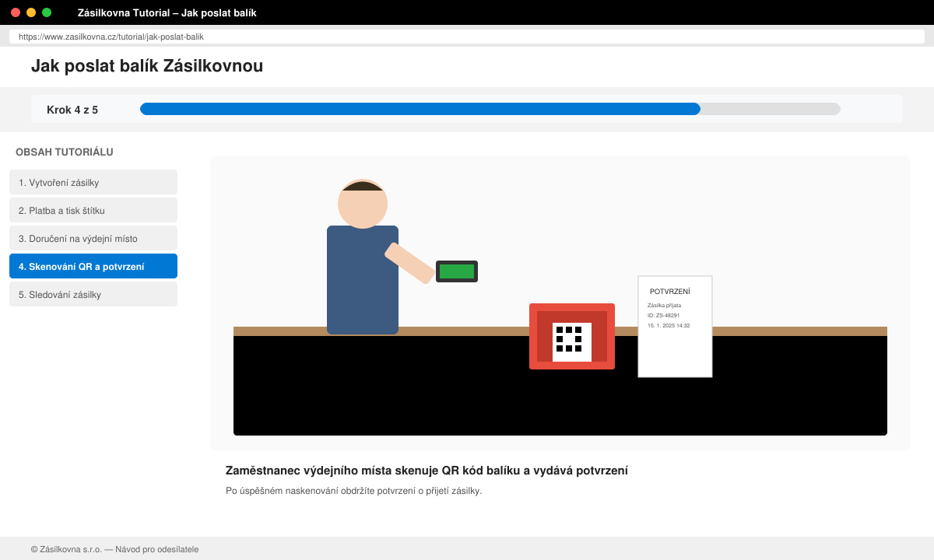Click the QR code on the red parcel
This screenshot has height=560, width=934.
(x=572, y=342)
